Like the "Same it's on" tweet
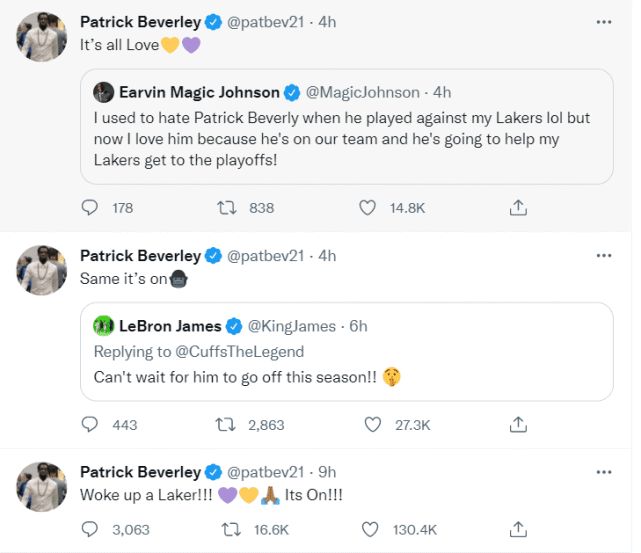 pos(373,425)
